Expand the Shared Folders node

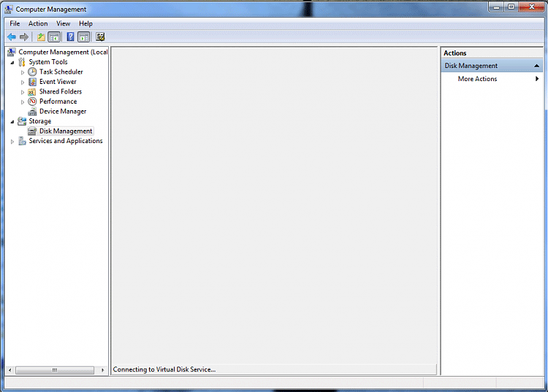tap(23, 92)
